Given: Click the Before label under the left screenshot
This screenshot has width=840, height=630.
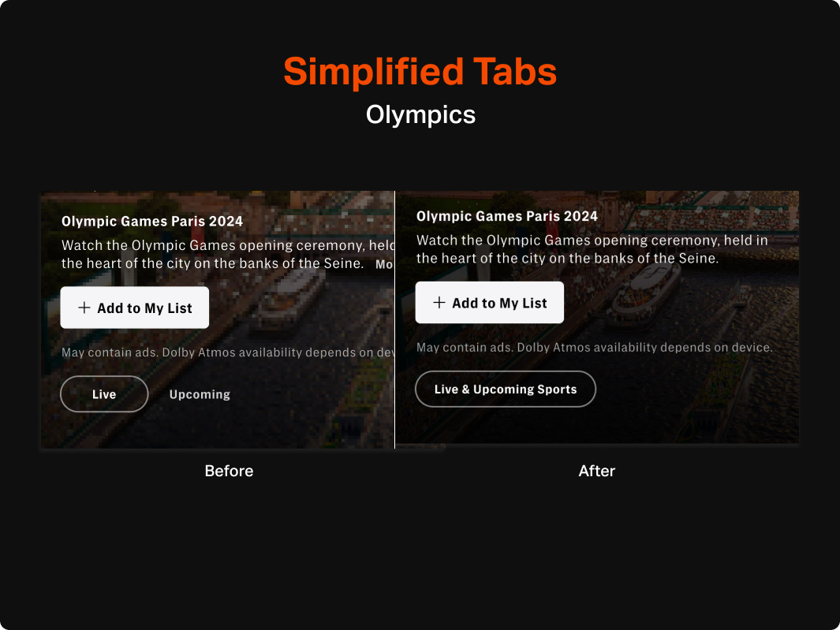Looking at the screenshot, I should click(229, 471).
